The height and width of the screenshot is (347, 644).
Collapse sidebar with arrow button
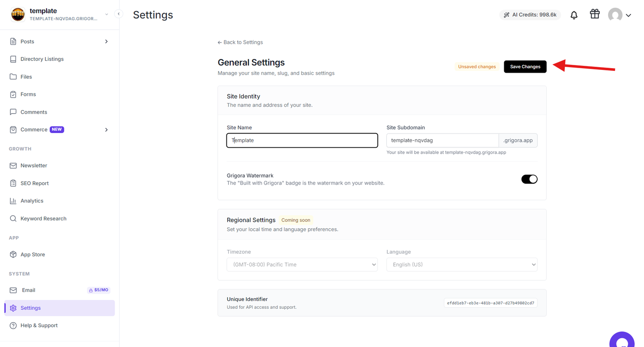(119, 14)
